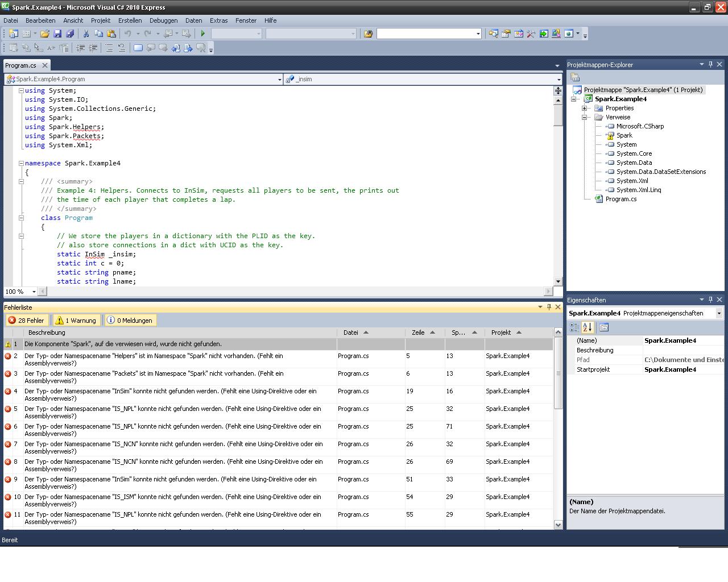
Task: Start debugging with the green play icon
Action: 202,34
